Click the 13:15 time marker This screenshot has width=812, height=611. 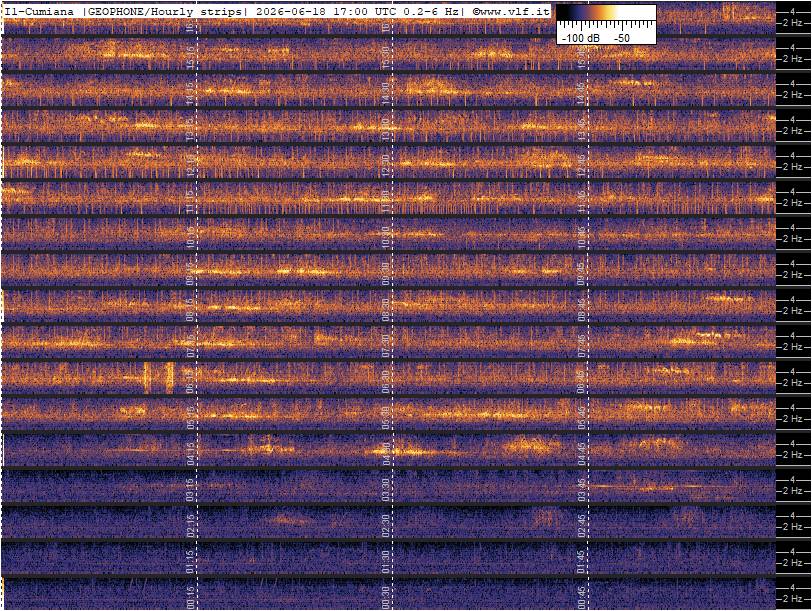191,129
